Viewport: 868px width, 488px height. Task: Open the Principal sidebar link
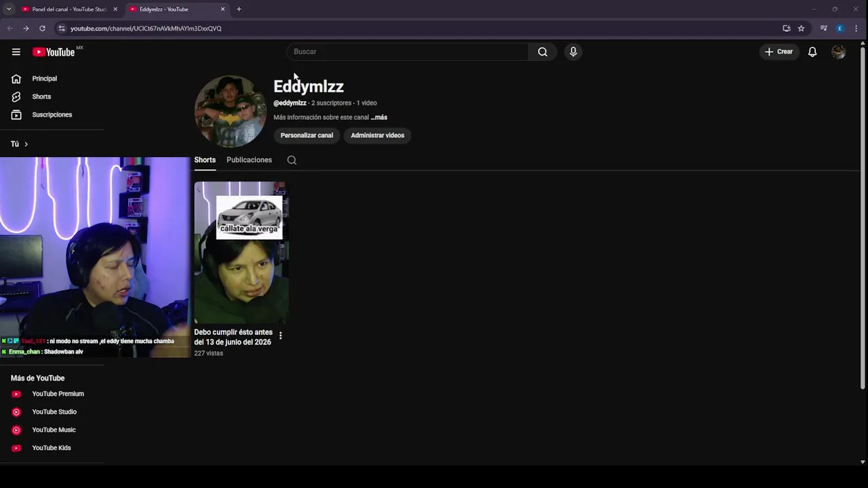(44, 79)
